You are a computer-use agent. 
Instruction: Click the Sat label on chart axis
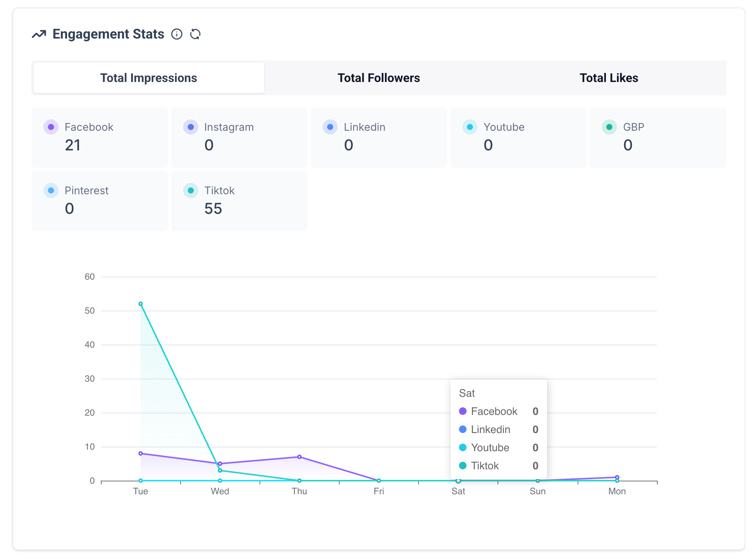click(x=458, y=491)
